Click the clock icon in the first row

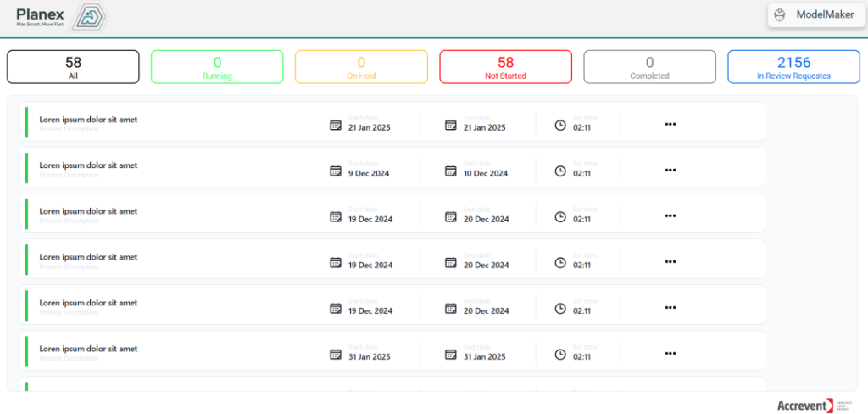coord(559,125)
